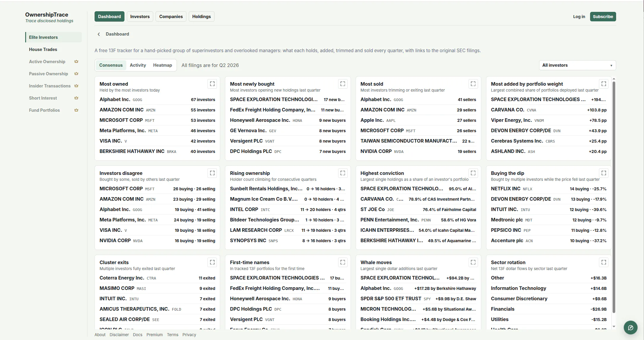Open Coterra Energy Inc. in Cluster exits

point(157,278)
